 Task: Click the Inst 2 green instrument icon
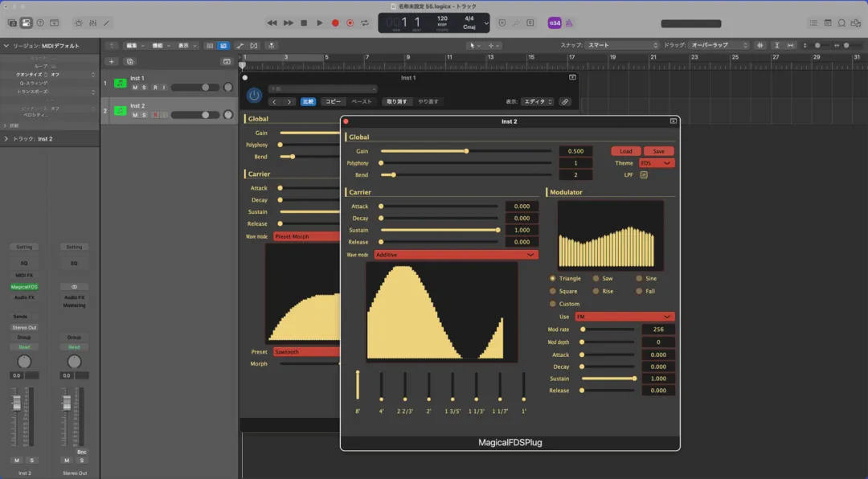click(x=120, y=111)
